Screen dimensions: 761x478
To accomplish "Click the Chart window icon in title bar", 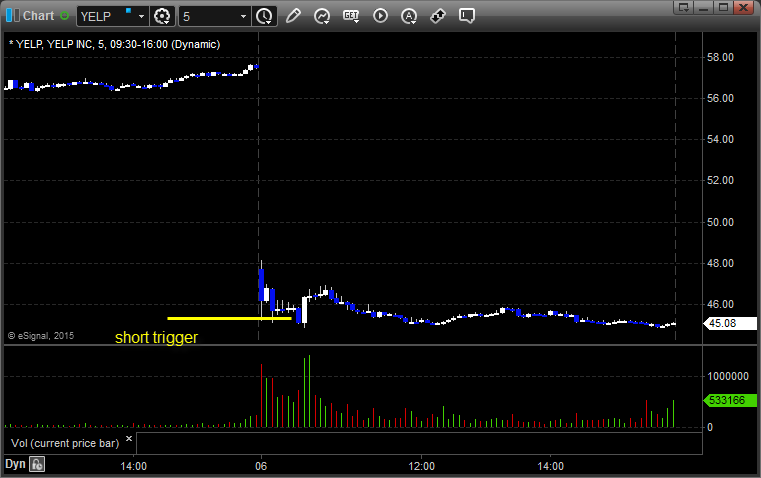I will click(12, 16).
